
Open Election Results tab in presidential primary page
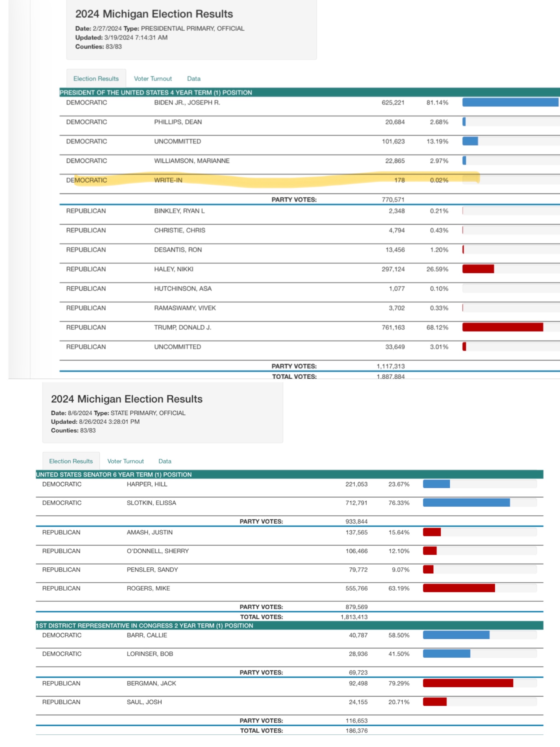click(x=96, y=79)
